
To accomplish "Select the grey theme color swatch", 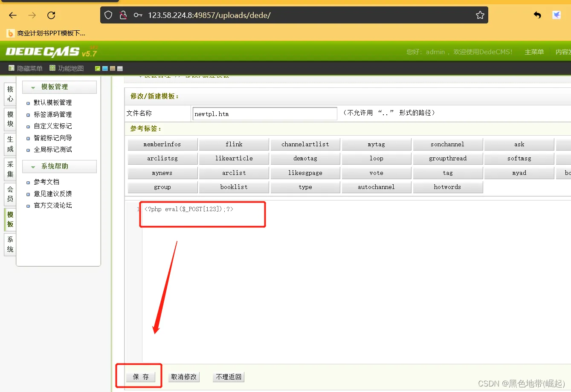I will coord(120,69).
